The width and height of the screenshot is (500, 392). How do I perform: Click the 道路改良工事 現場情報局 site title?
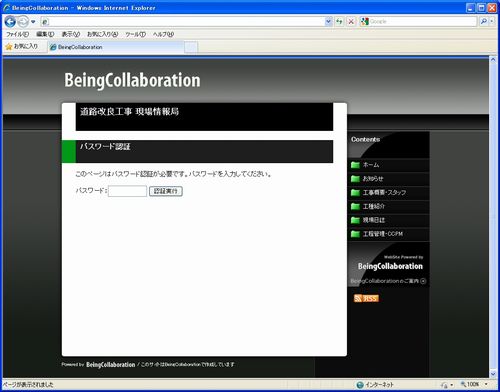[x=129, y=111]
